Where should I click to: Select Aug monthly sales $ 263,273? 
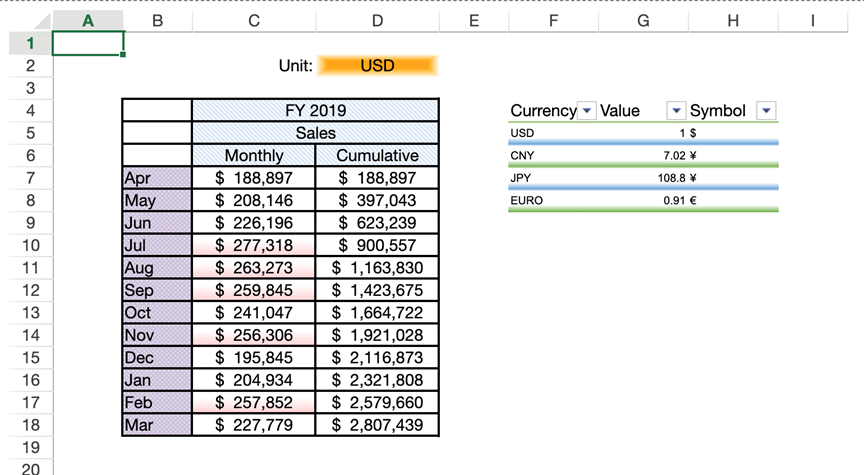coord(253,268)
